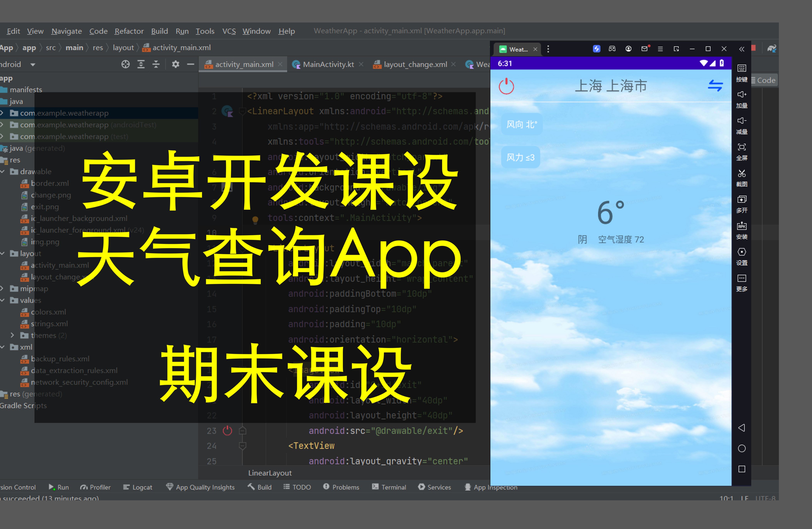This screenshot has width=812, height=529.
Task: Open the Navigate menu
Action: 66,31
